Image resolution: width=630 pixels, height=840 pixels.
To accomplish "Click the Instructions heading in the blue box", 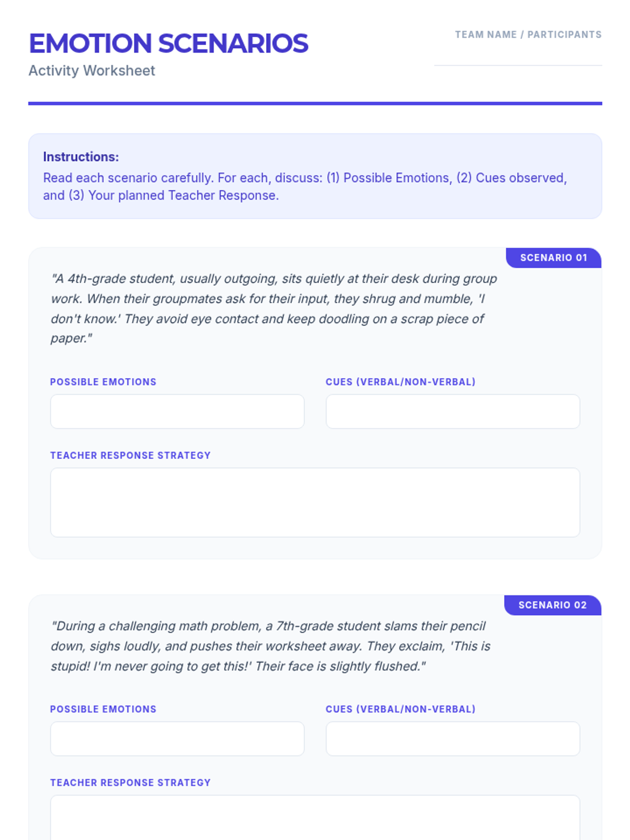I will point(81,157).
